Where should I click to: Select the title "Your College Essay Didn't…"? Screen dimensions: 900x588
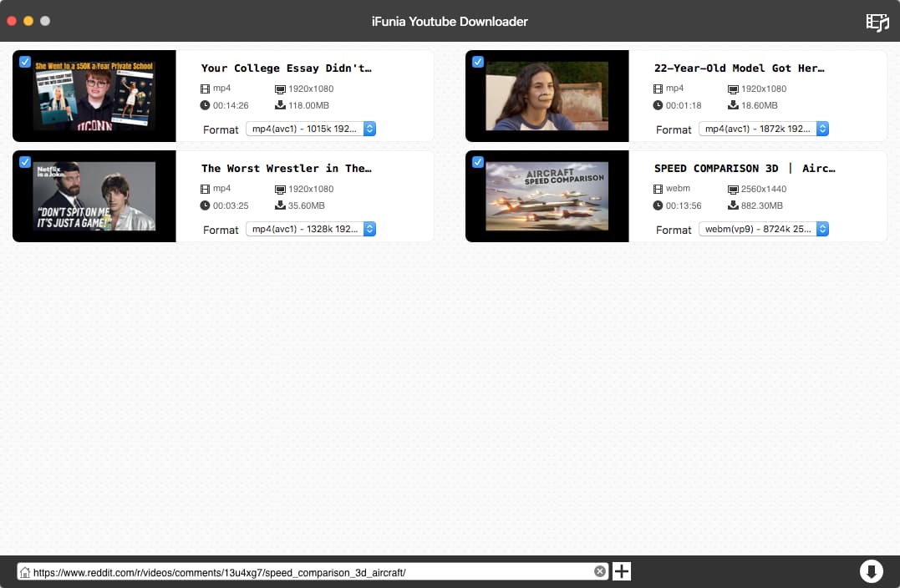click(287, 68)
